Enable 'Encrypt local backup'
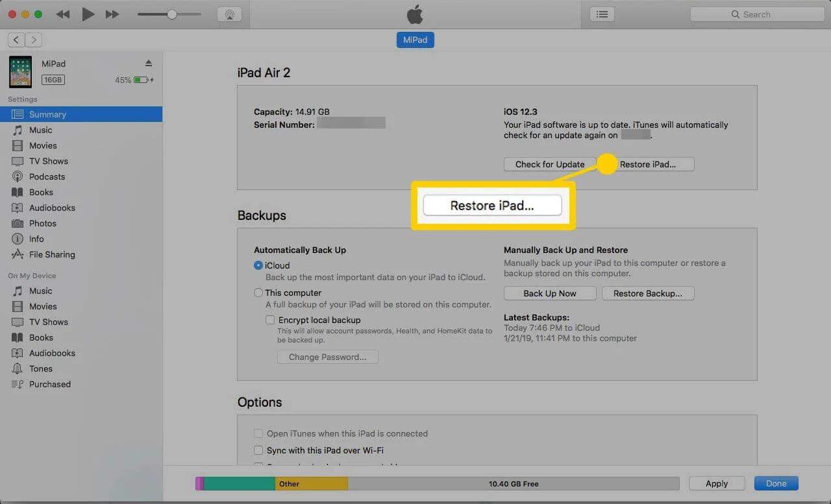This screenshot has width=831, height=504. (270, 320)
